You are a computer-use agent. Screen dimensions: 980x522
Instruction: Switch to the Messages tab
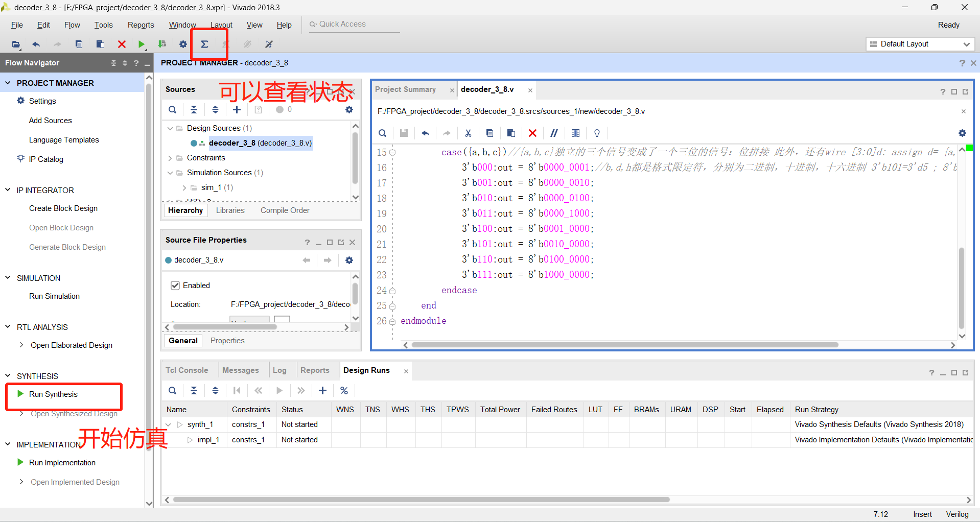click(x=241, y=370)
